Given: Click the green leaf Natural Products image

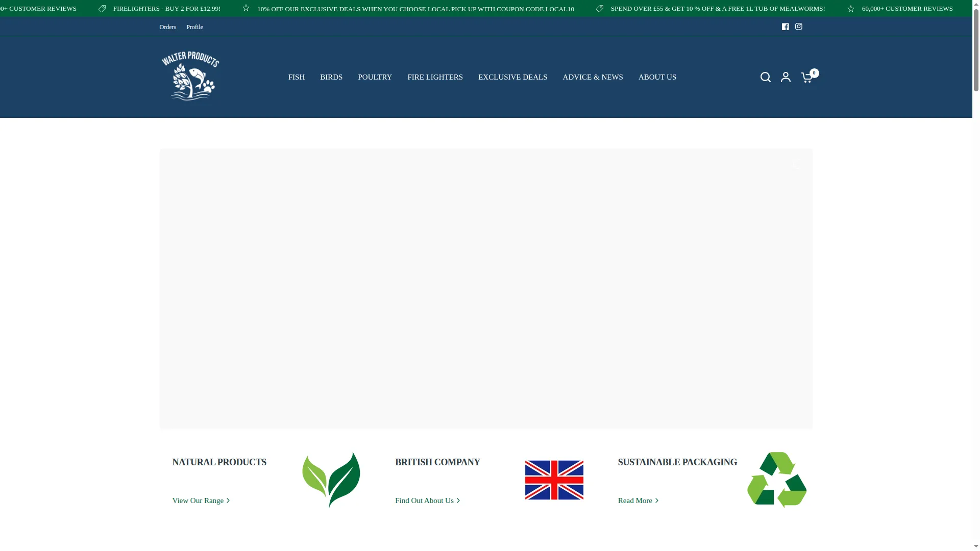Looking at the screenshot, I should tap(331, 480).
